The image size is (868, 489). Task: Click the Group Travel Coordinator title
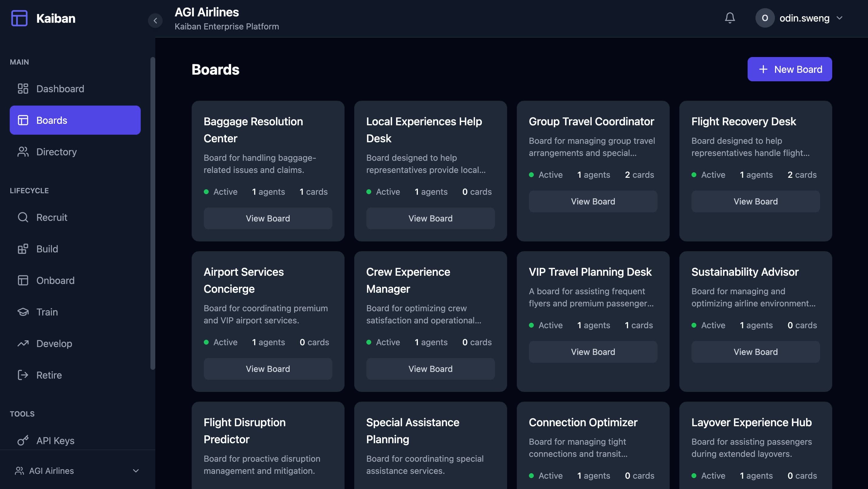[591, 121]
